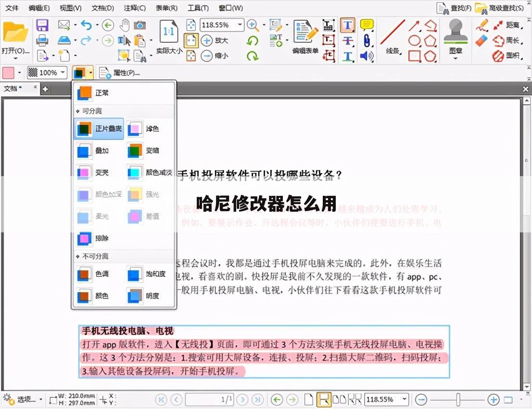This screenshot has height=409, width=532.
Task: Go to first page in status bar
Action: pos(161,399)
